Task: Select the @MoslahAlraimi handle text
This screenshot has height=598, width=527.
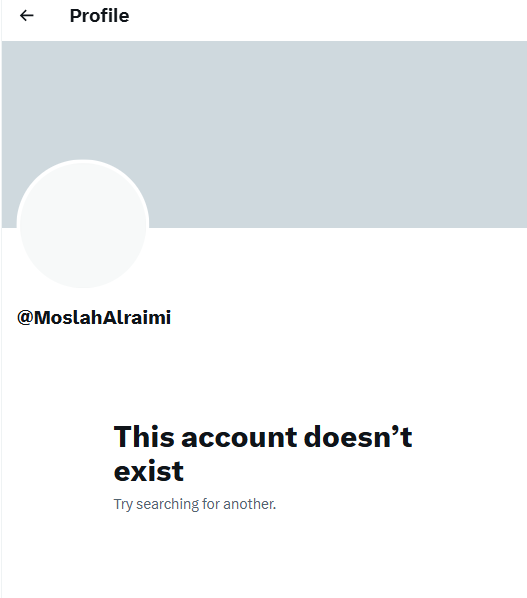Action: [94, 317]
